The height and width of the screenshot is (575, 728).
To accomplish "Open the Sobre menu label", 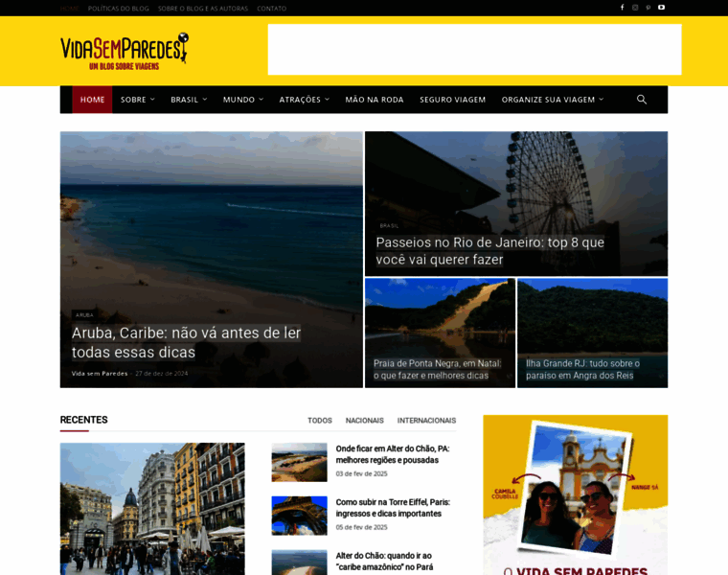I will pyautogui.click(x=133, y=100).
